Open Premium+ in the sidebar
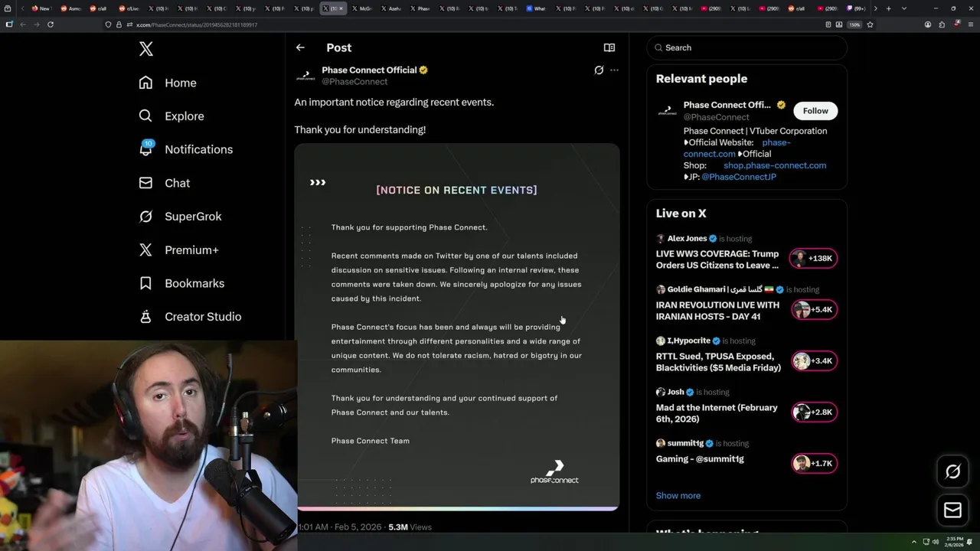 [x=179, y=249]
